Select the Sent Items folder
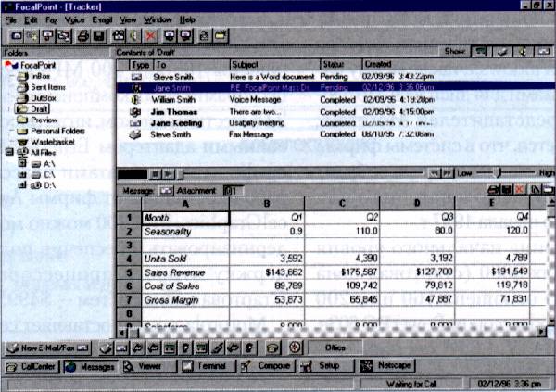 pos(48,87)
